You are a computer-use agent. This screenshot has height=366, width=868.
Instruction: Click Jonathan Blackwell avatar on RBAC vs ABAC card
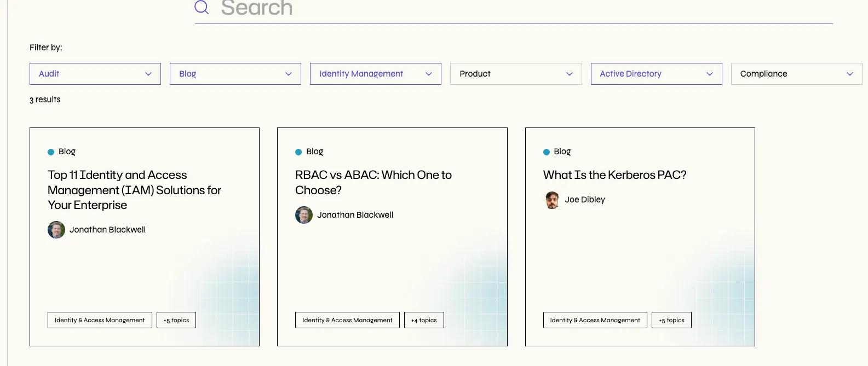tap(304, 215)
